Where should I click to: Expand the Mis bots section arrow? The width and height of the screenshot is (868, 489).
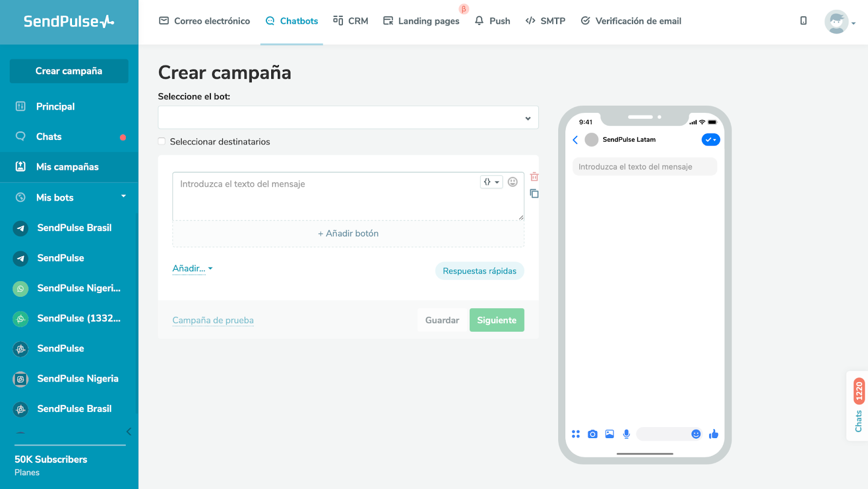(x=124, y=196)
